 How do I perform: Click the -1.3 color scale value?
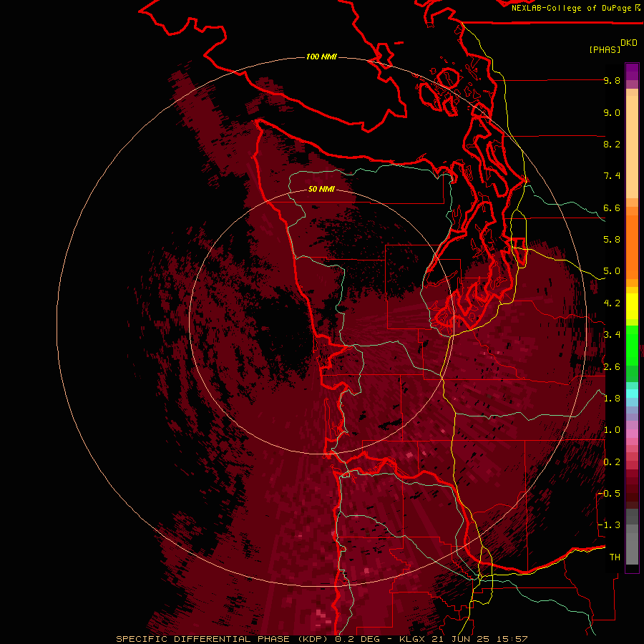click(x=610, y=525)
